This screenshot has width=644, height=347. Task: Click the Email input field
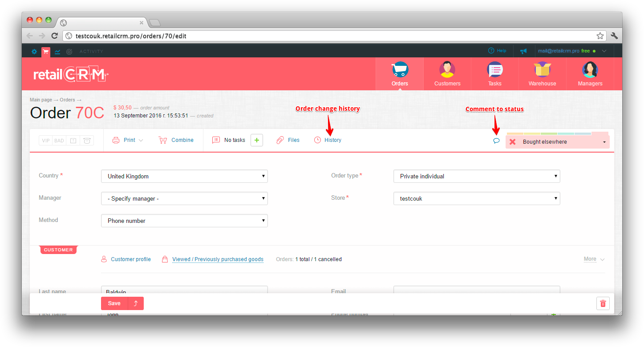click(477, 290)
